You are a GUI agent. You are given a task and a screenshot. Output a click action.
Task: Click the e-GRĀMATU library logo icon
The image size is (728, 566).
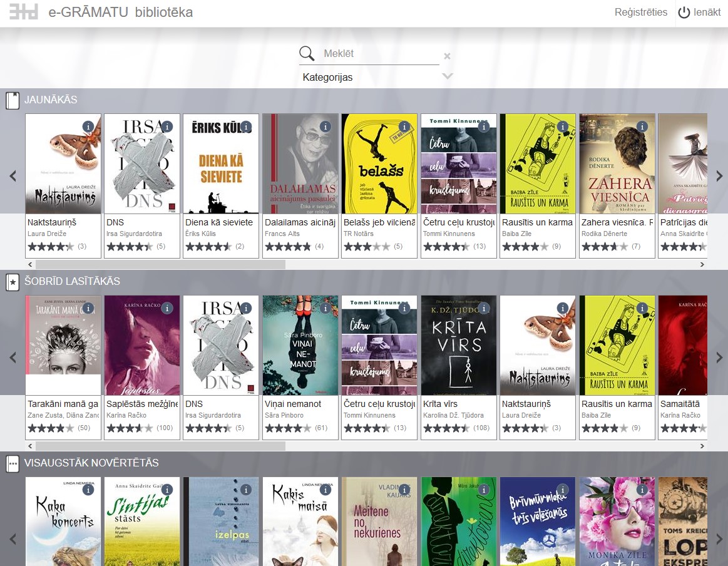24,12
